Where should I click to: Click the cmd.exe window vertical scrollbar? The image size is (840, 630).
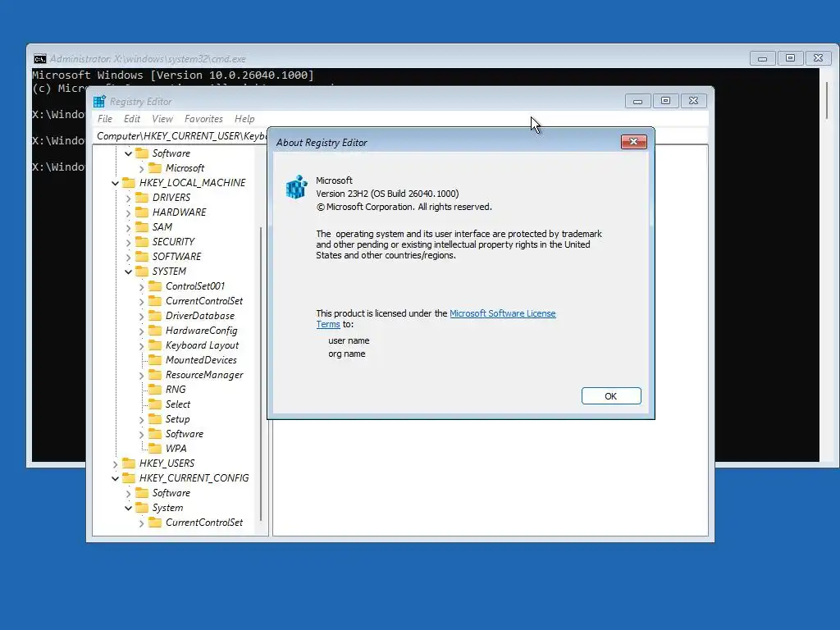click(x=827, y=100)
